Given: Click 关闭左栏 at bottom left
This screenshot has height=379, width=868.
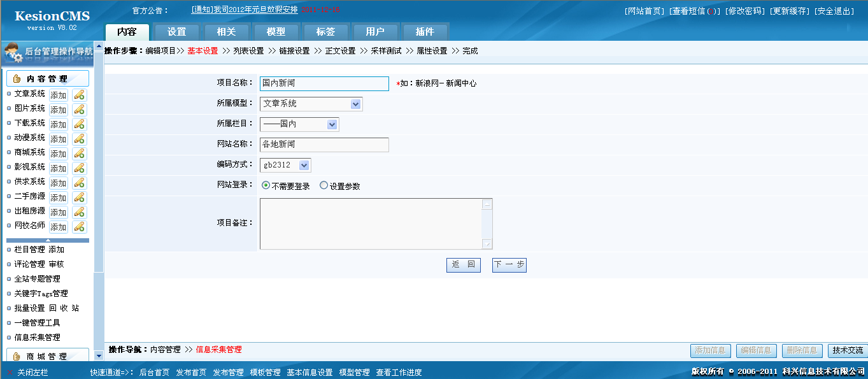Looking at the screenshot, I should (x=32, y=373).
